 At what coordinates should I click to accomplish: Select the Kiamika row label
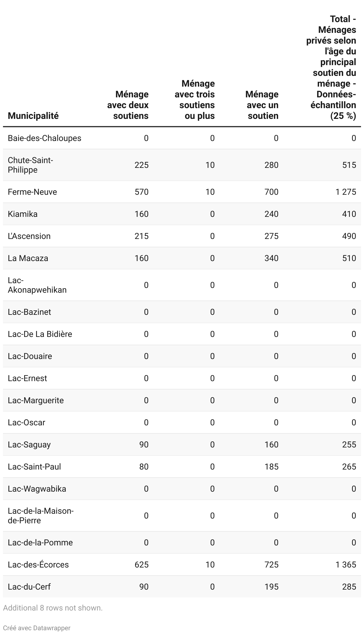point(23,214)
